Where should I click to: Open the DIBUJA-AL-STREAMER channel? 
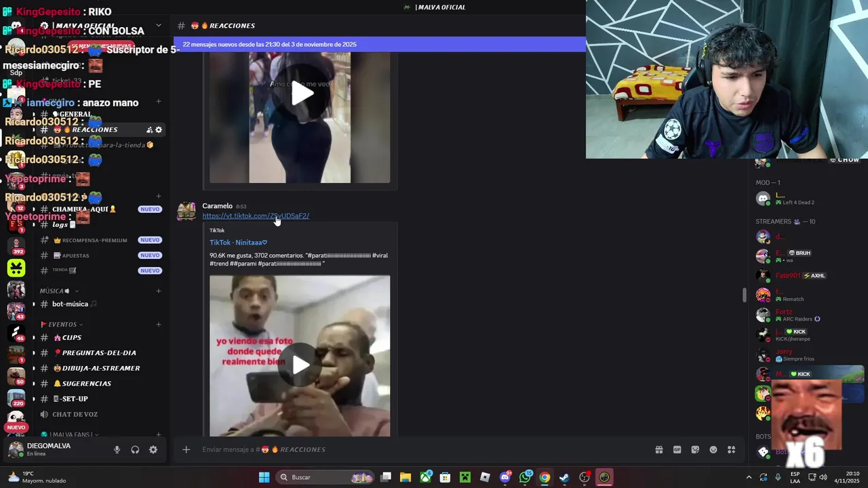pyautogui.click(x=100, y=368)
